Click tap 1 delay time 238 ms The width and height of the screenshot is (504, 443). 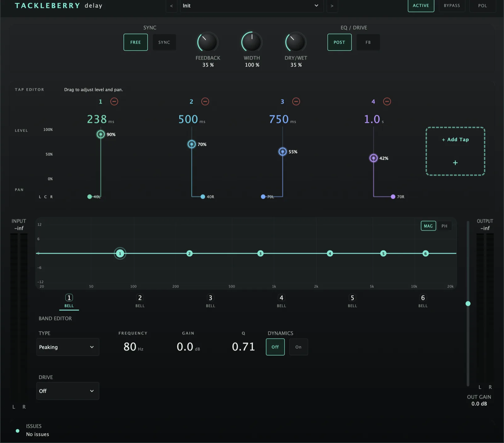click(x=100, y=119)
